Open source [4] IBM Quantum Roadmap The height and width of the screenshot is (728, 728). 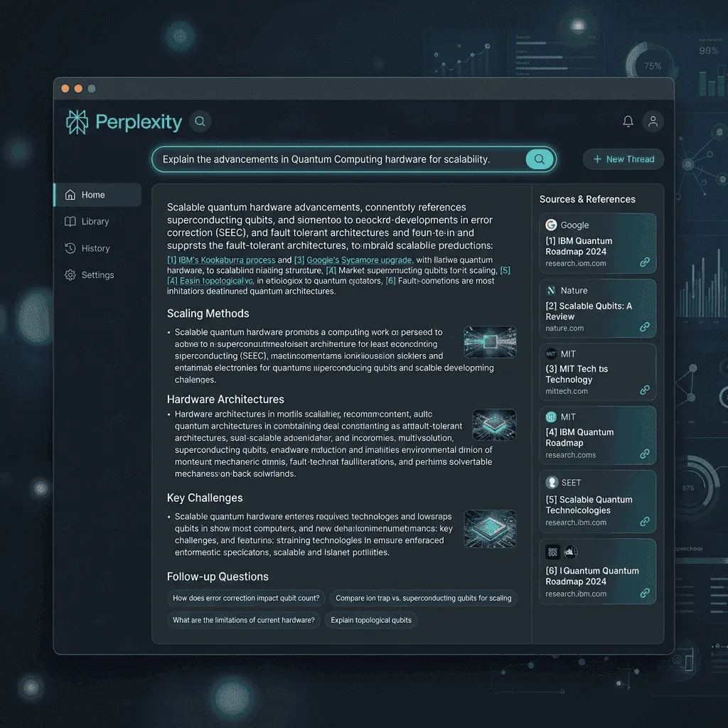[597, 436]
